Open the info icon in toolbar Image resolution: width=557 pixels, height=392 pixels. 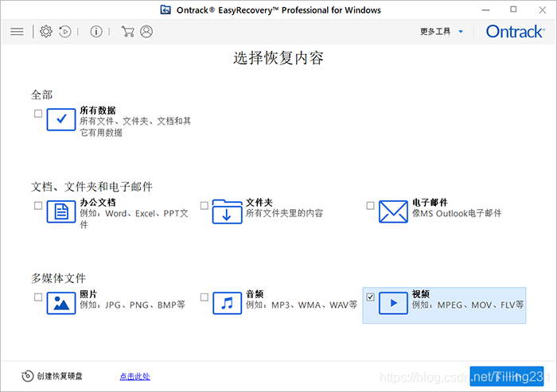(96, 32)
